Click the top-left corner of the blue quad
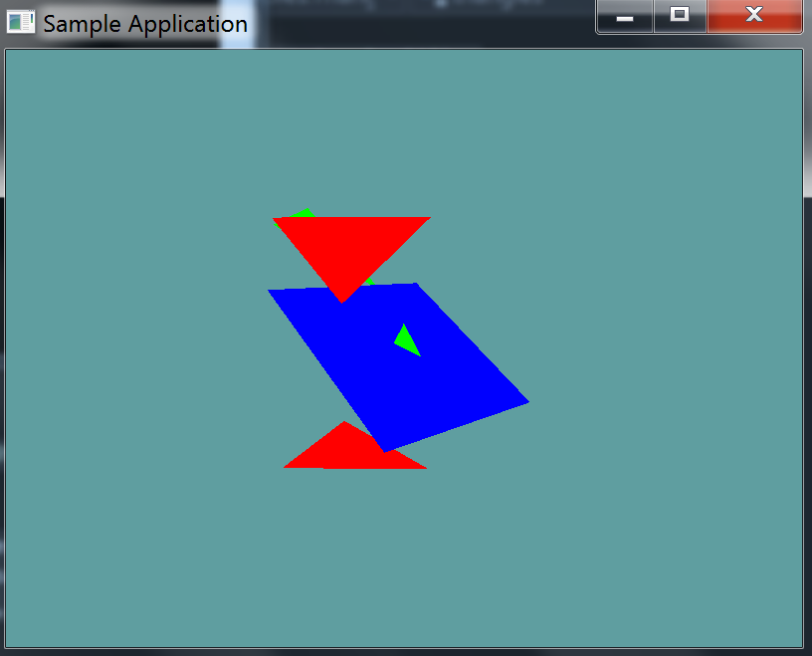The height and width of the screenshot is (656, 812). [x=273, y=293]
